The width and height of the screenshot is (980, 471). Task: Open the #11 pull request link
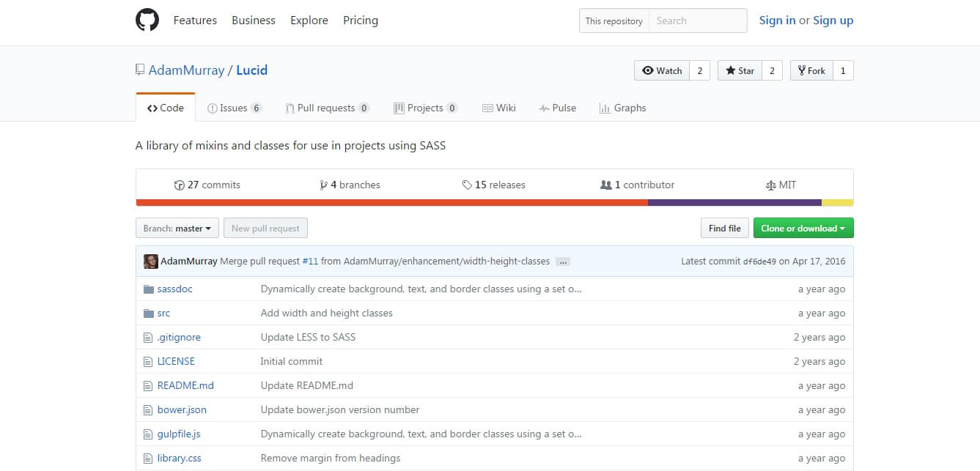(310, 262)
